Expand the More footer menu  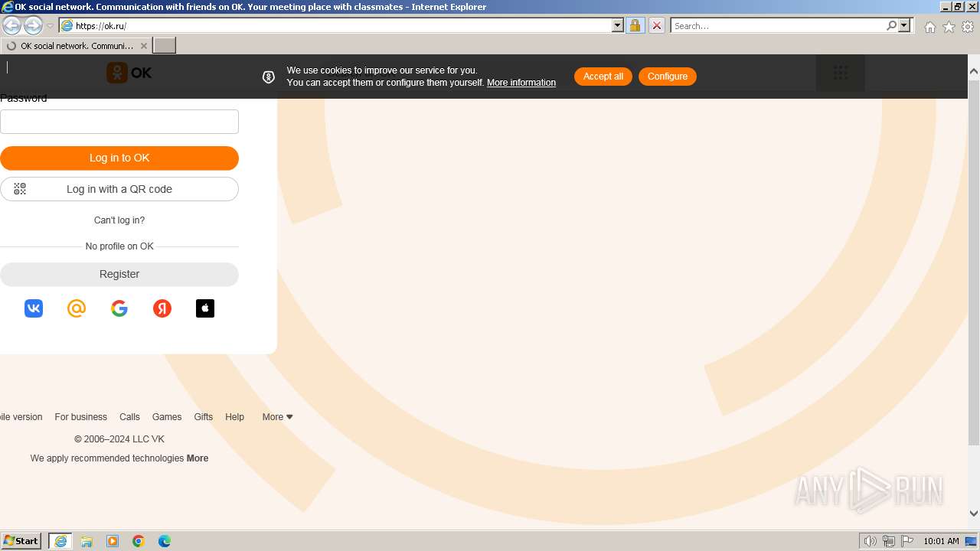click(x=277, y=417)
